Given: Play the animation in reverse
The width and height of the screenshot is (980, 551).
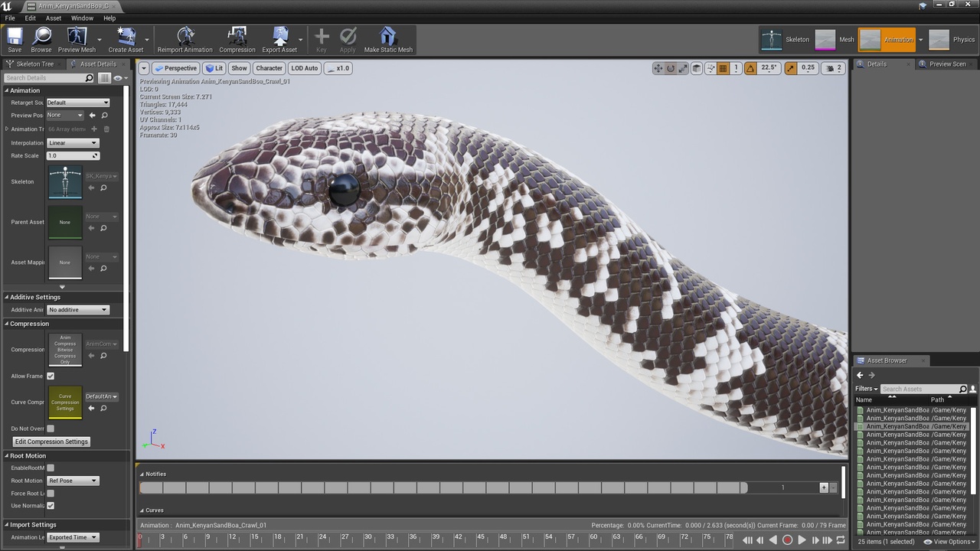Looking at the screenshot, I should (x=773, y=540).
